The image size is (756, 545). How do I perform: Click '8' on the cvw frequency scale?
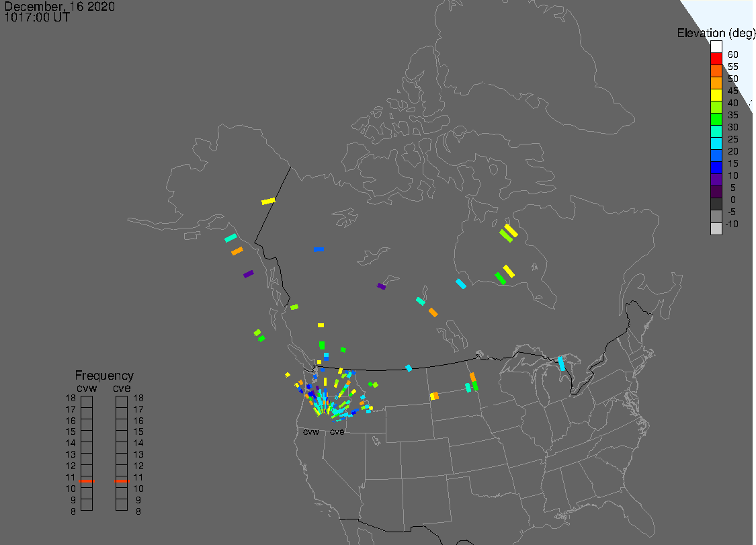tap(73, 511)
